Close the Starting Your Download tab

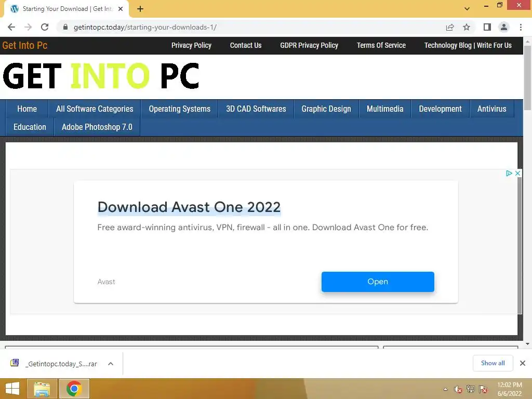(121, 9)
